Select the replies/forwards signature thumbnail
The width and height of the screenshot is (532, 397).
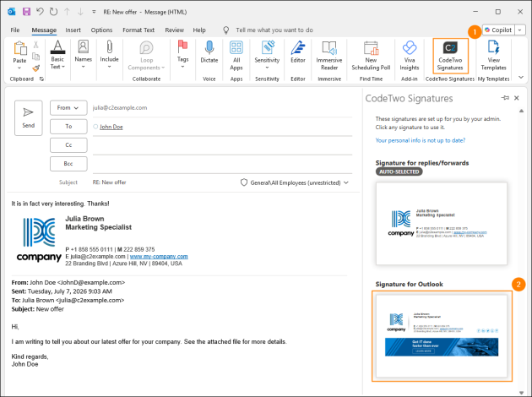point(442,224)
